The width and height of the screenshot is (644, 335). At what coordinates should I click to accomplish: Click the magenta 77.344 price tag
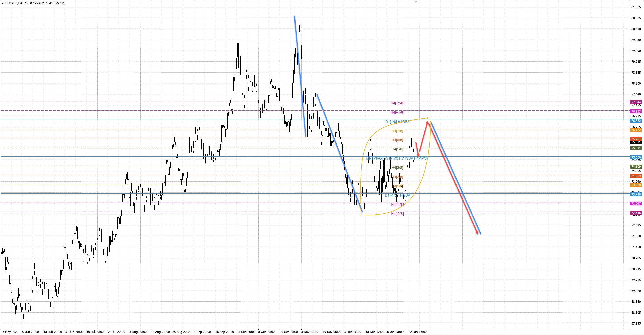click(636, 102)
